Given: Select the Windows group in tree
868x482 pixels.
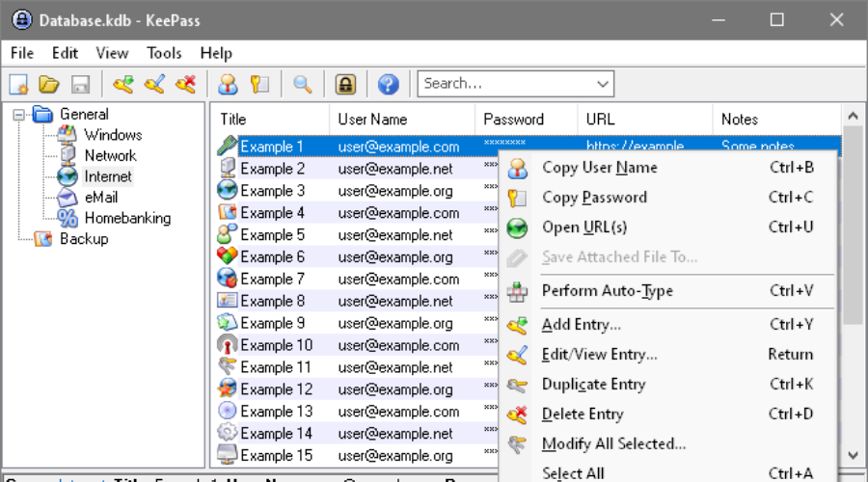Looking at the screenshot, I should pyautogui.click(x=113, y=135).
